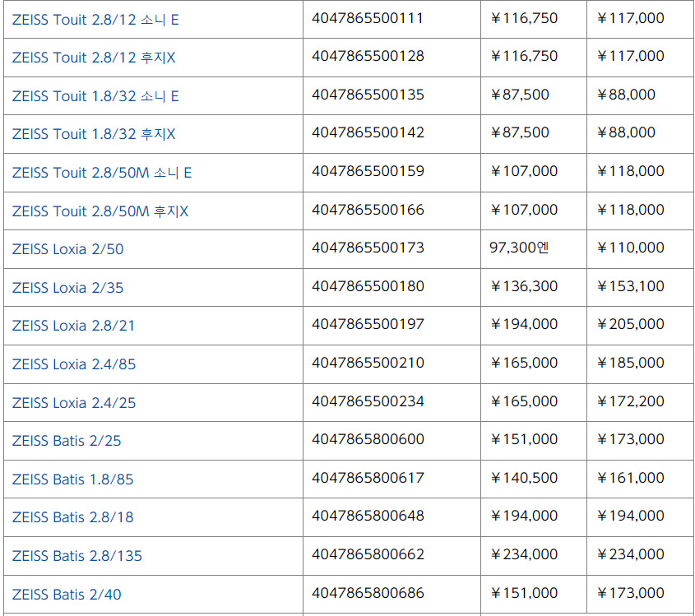Click ¥165,000 in the Loxia 2.4/85 row
Screen dimensions: 695x616
pyautogui.click(x=524, y=363)
